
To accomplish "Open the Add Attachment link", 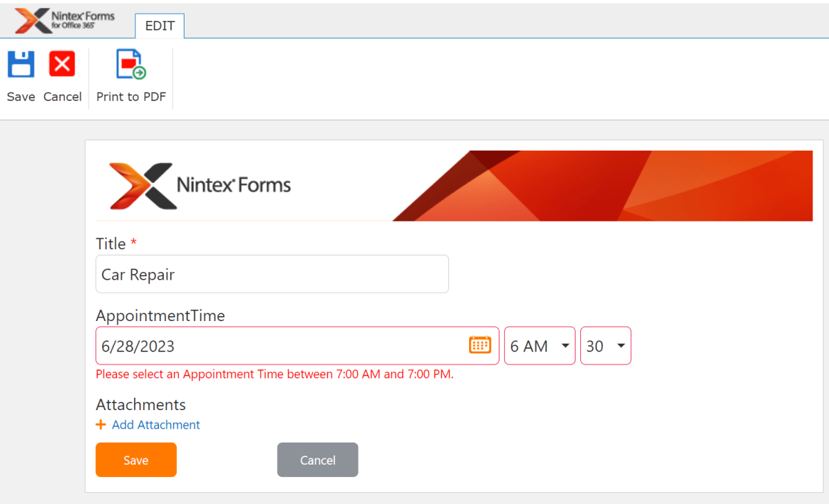I will click(155, 425).
